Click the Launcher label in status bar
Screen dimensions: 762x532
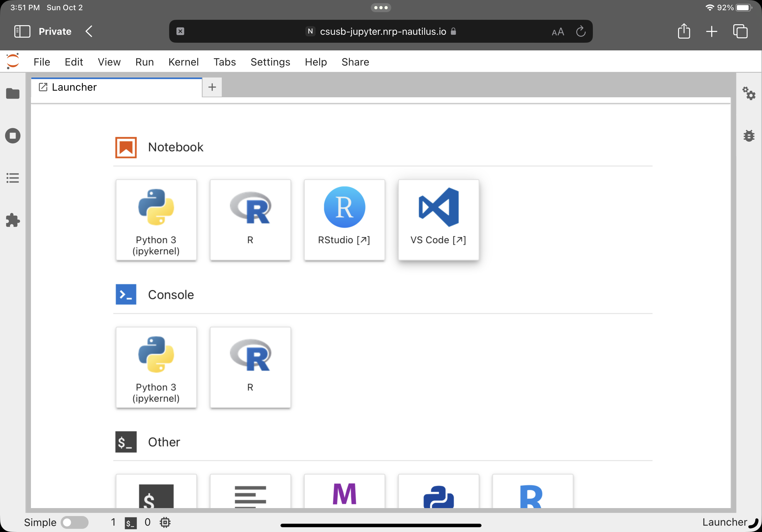point(724,522)
